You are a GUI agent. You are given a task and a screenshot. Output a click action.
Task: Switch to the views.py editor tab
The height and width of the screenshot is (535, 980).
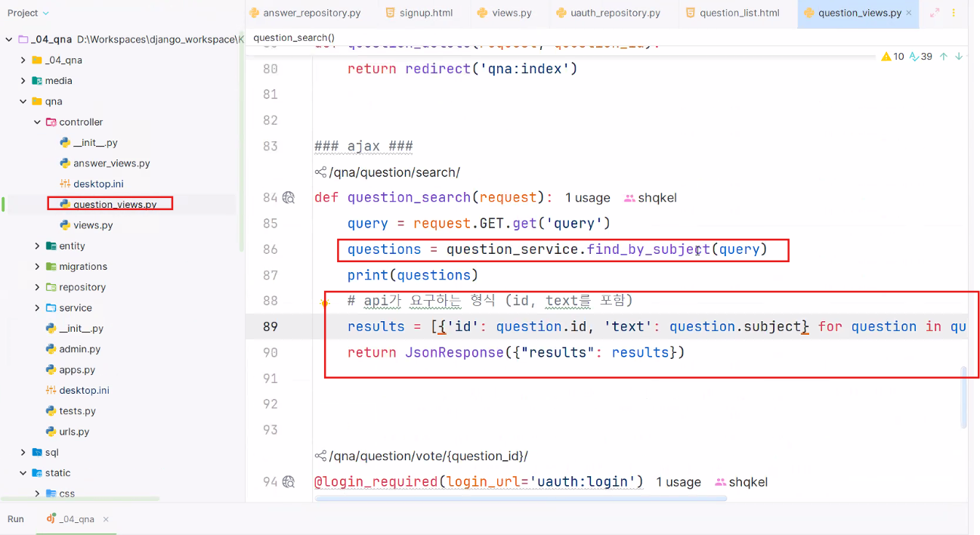pyautogui.click(x=505, y=13)
